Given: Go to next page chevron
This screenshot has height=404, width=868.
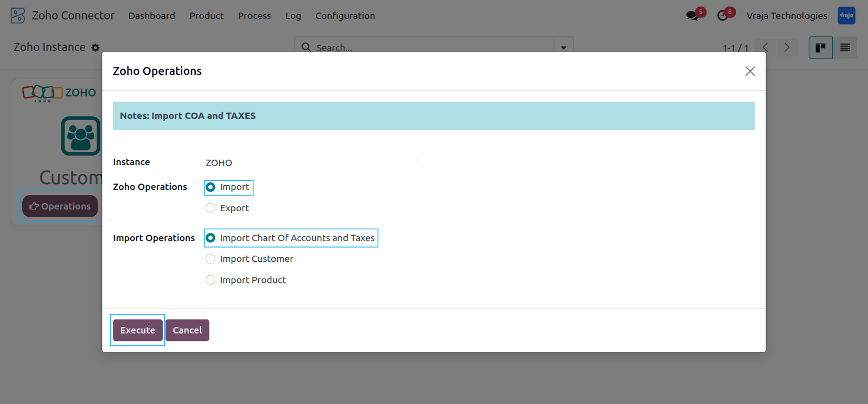Looking at the screenshot, I should pos(787,48).
